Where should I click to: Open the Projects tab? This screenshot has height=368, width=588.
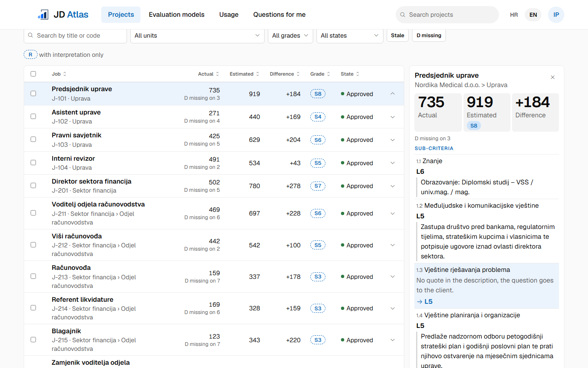coord(121,15)
